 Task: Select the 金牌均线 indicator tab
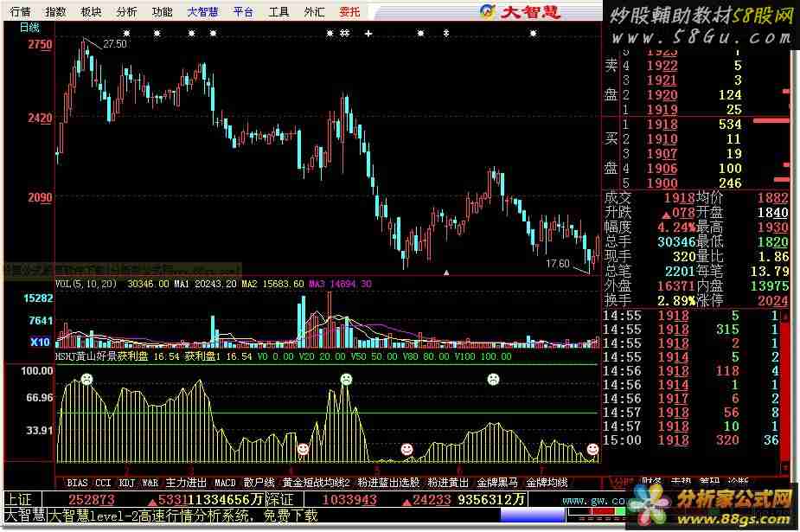tap(547, 483)
